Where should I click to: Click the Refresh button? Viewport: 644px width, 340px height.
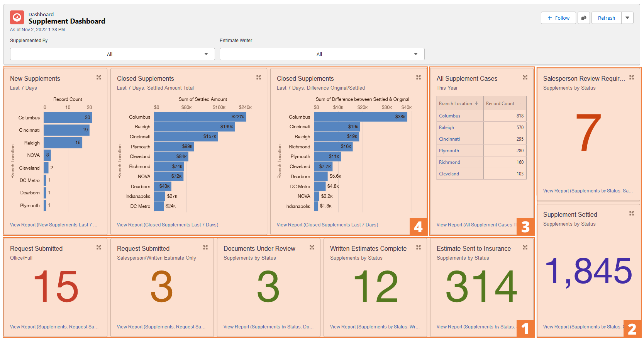[x=606, y=18]
